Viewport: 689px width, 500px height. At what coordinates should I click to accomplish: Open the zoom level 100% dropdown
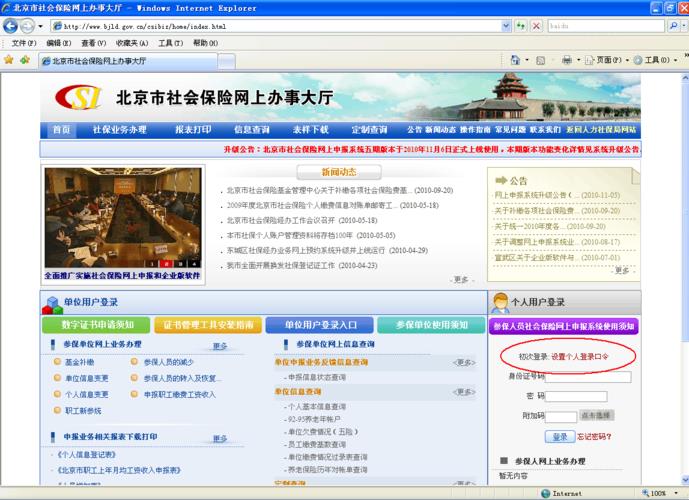[662, 493]
